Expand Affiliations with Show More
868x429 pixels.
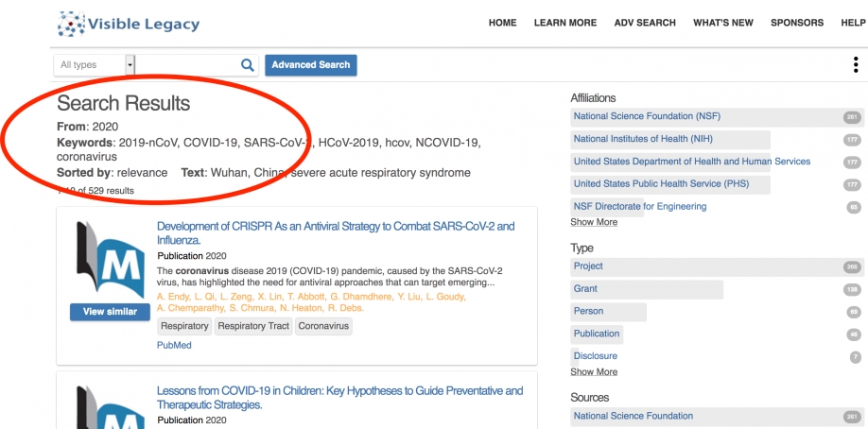coord(594,222)
